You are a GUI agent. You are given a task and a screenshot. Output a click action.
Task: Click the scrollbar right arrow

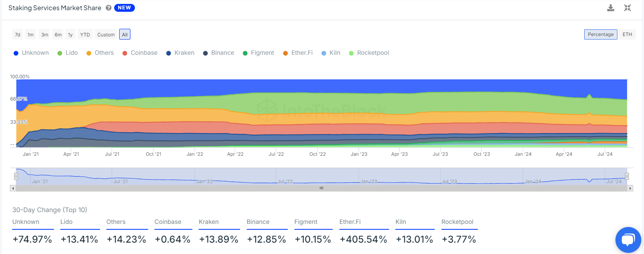630,188
